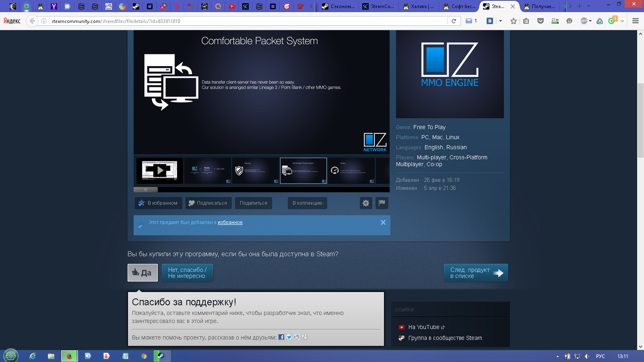Open the На YouTube link
Viewport: 644px width, 362px height.
[424, 327]
